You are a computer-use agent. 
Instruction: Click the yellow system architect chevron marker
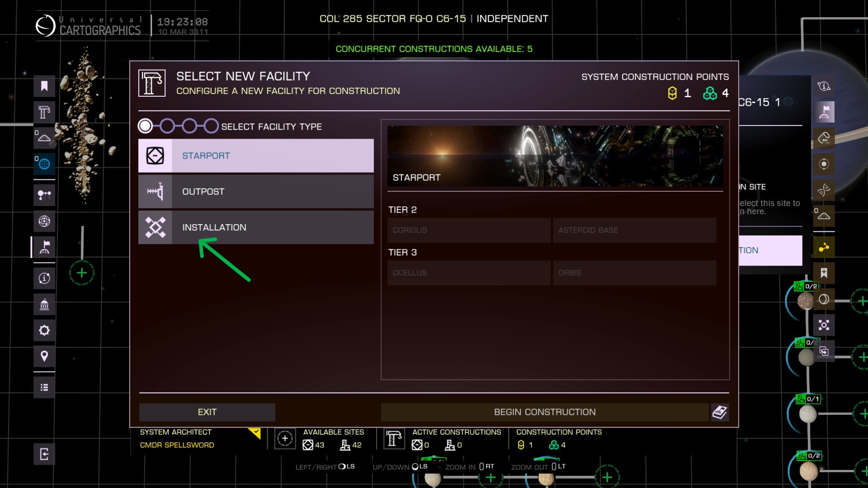[x=255, y=433]
